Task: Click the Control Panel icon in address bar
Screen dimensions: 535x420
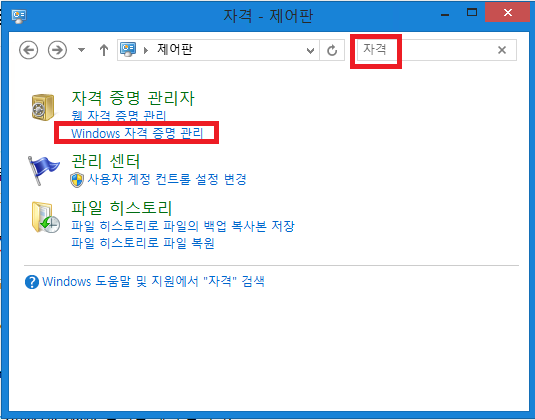Action: click(128, 50)
